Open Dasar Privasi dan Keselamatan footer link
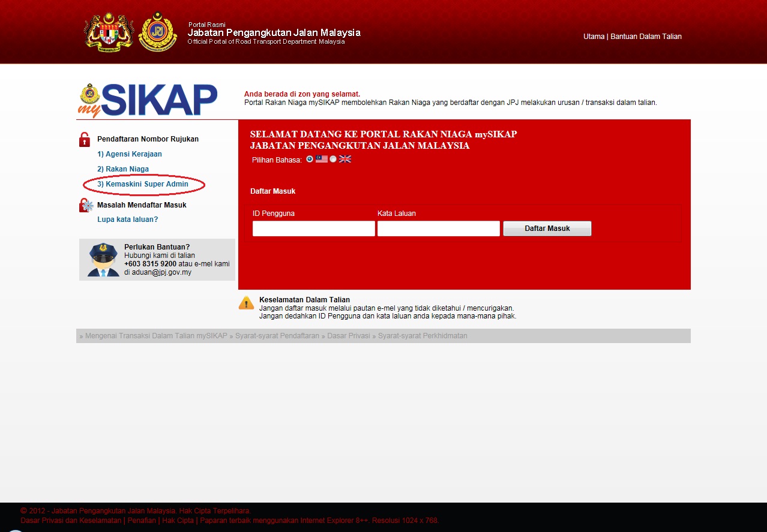Image resolution: width=767 pixels, height=532 pixels. [x=71, y=521]
